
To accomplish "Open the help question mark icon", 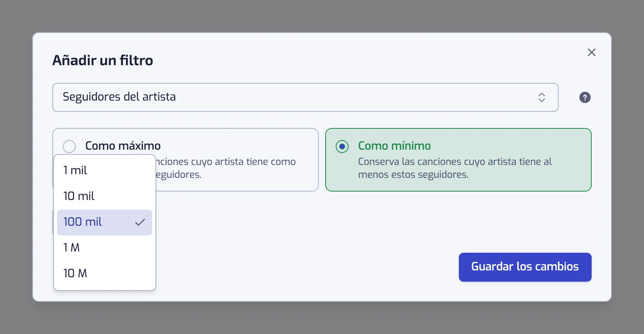I will tap(585, 97).
